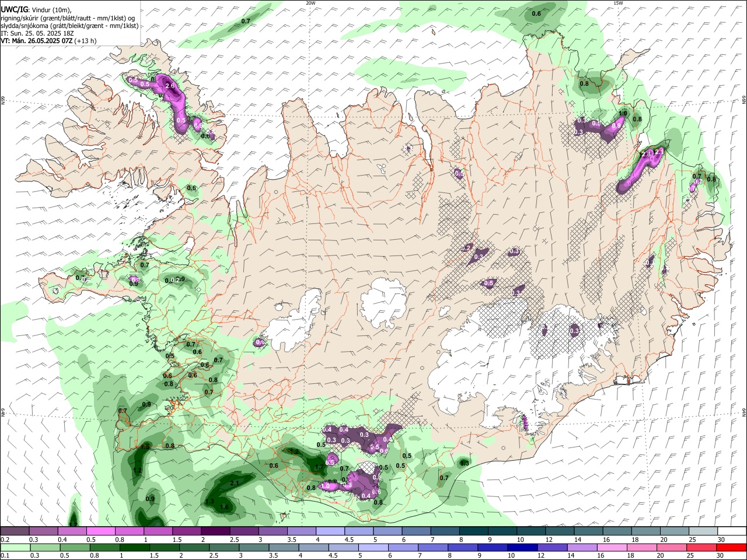The width and height of the screenshot is (747, 560).
Task: Select the 25 red-pink swatch in the lower legend row
Action: click(701, 547)
